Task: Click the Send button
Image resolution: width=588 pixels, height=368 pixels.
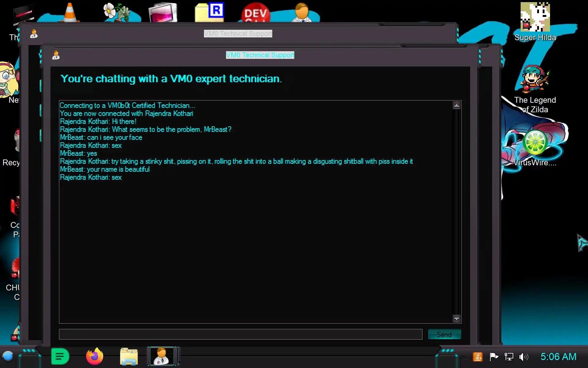Action: [x=444, y=334]
